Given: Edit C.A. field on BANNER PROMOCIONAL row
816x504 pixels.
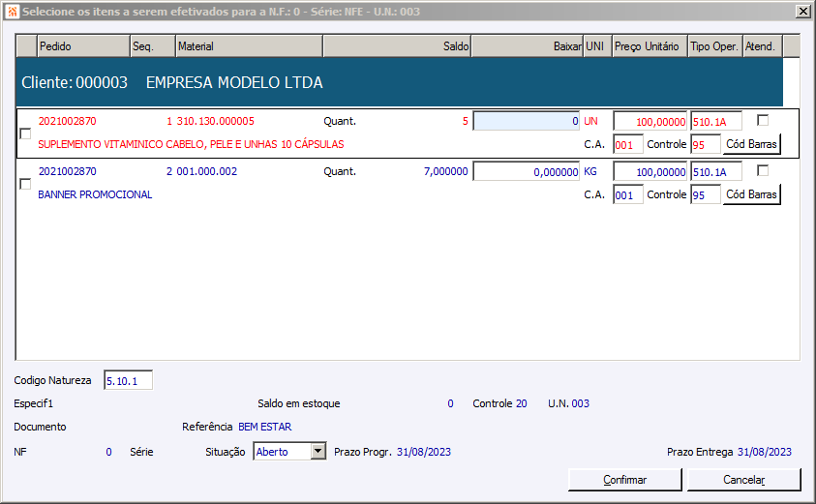Looking at the screenshot, I should point(628,195).
